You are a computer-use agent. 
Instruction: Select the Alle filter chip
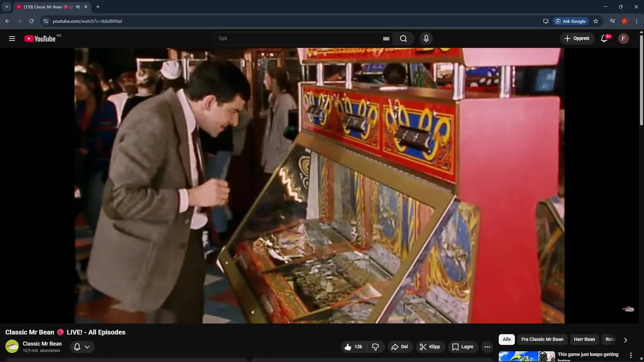(x=507, y=339)
